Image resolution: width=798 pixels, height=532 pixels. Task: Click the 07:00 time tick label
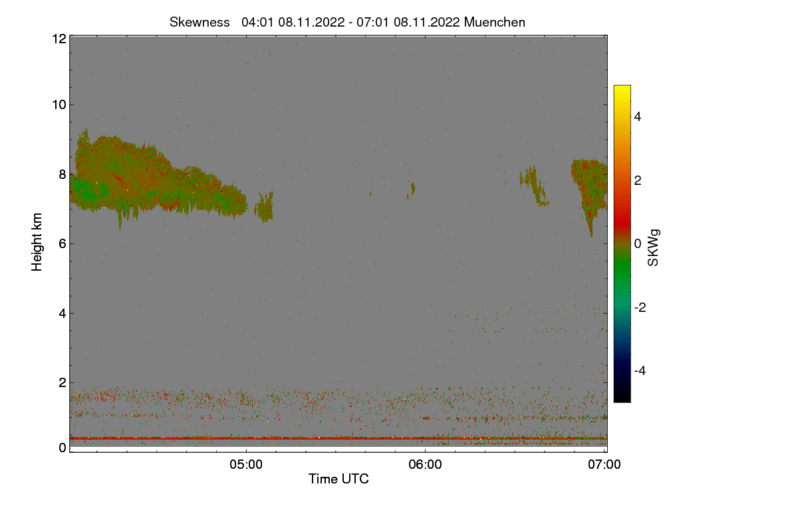[x=604, y=465]
